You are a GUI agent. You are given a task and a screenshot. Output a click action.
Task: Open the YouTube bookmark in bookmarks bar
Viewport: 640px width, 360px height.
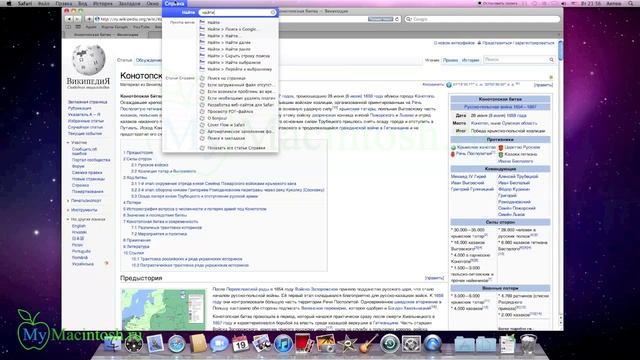[x=141, y=27]
